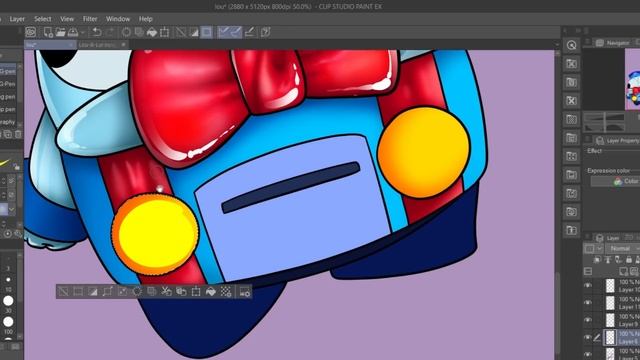Click the Deselect icon in command bar
Screen dimensions: 640x360
click(x=181, y=32)
